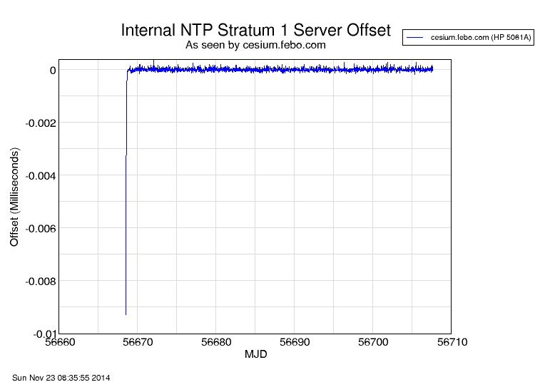Select the 56670 tick on the x-axis
Image resolution: width=535 pixels, height=392 pixels.
[x=138, y=342]
